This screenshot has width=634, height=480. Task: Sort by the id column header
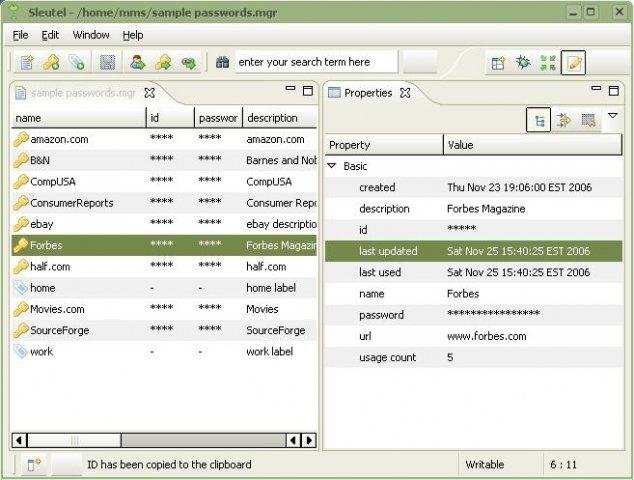coord(170,118)
